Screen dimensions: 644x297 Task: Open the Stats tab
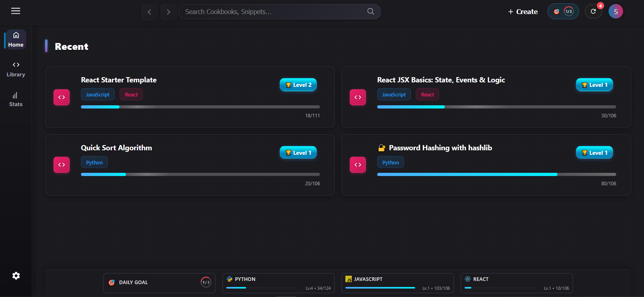tap(16, 99)
